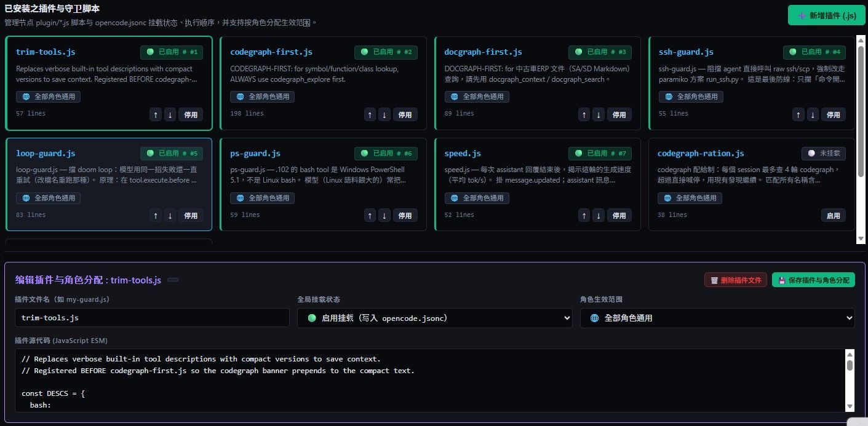868x426 pixels.
Task: Move trim-tools.js down in execution order
Action: [x=170, y=114]
